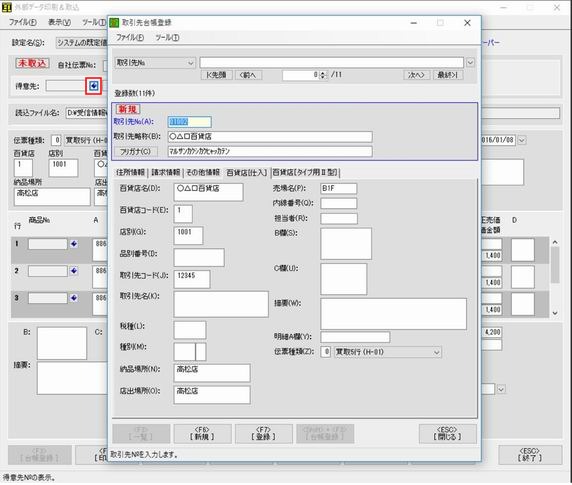The height and width of the screenshot is (485, 572).
Task: Click the 取引先略称(B) field
Action: click(x=270, y=137)
